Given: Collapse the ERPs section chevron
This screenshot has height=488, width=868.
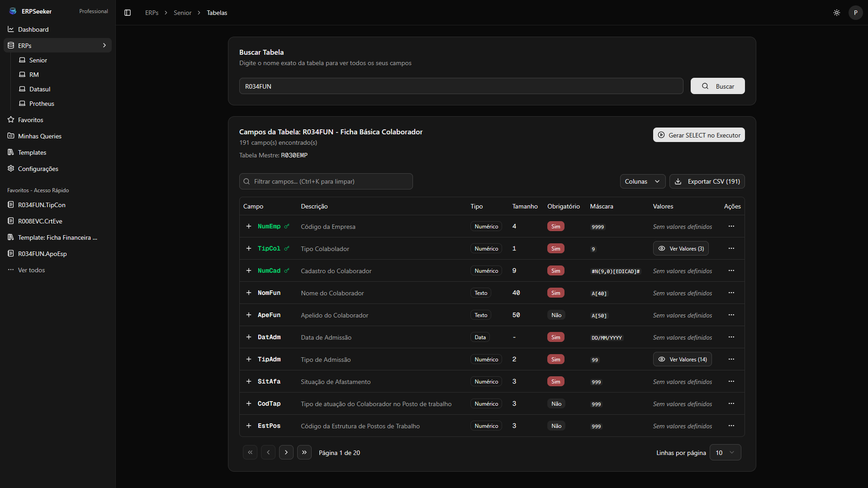Looking at the screenshot, I should tap(104, 45).
